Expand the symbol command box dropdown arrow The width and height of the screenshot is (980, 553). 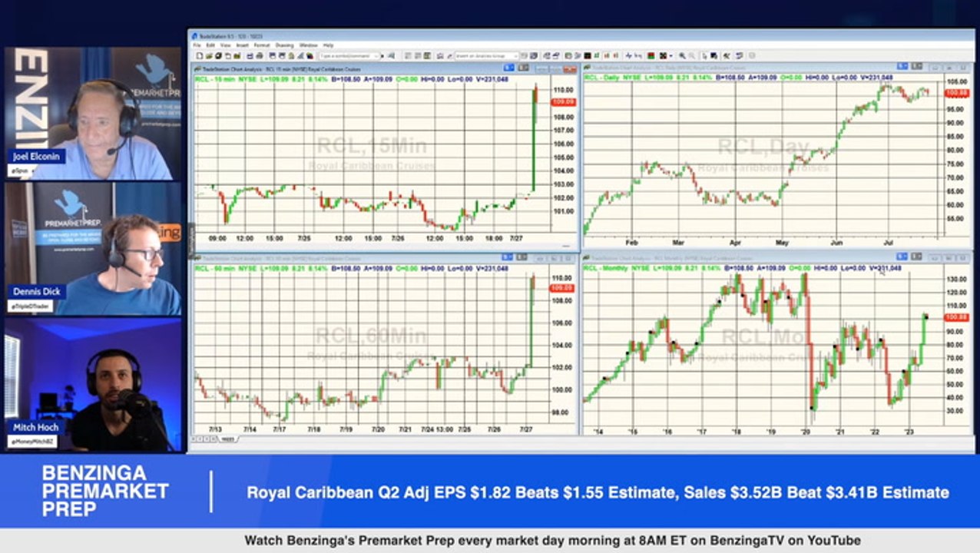tap(376, 56)
